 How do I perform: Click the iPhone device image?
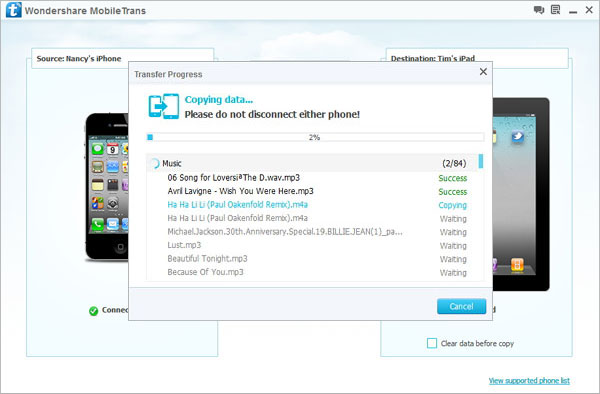point(107,187)
